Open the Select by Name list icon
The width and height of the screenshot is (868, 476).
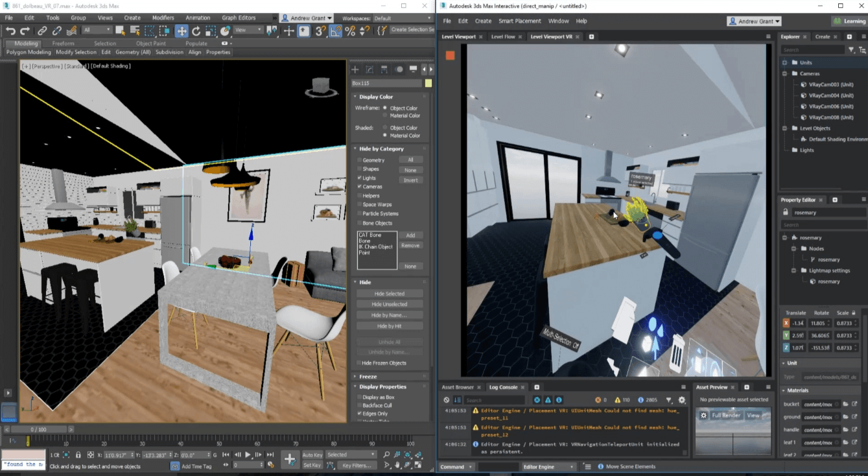135,30
